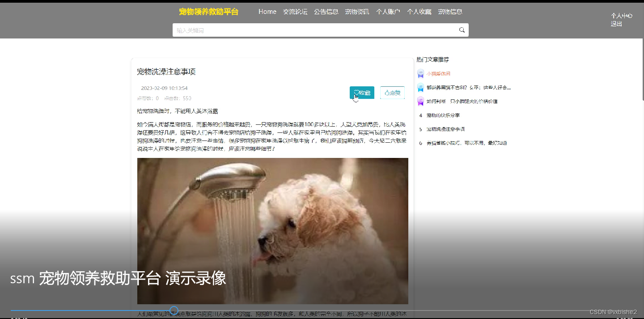Open the article 宠物的快乐分享
This screenshot has height=319, width=644.
(x=443, y=115)
